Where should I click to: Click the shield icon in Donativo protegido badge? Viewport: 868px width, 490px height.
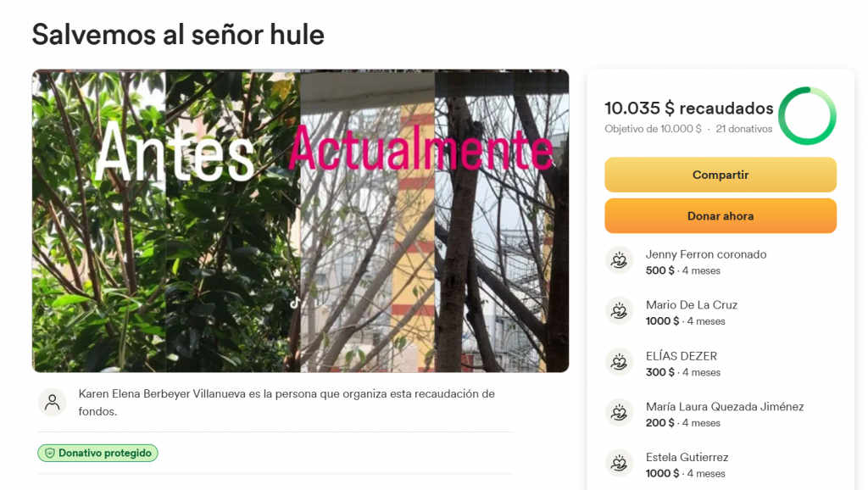pyautogui.click(x=50, y=453)
